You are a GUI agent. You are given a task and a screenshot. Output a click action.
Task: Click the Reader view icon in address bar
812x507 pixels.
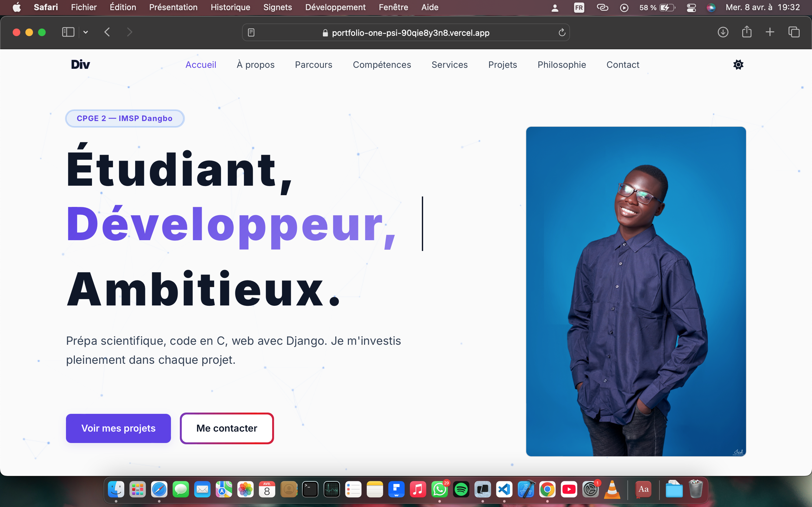pyautogui.click(x=251, y=33)
